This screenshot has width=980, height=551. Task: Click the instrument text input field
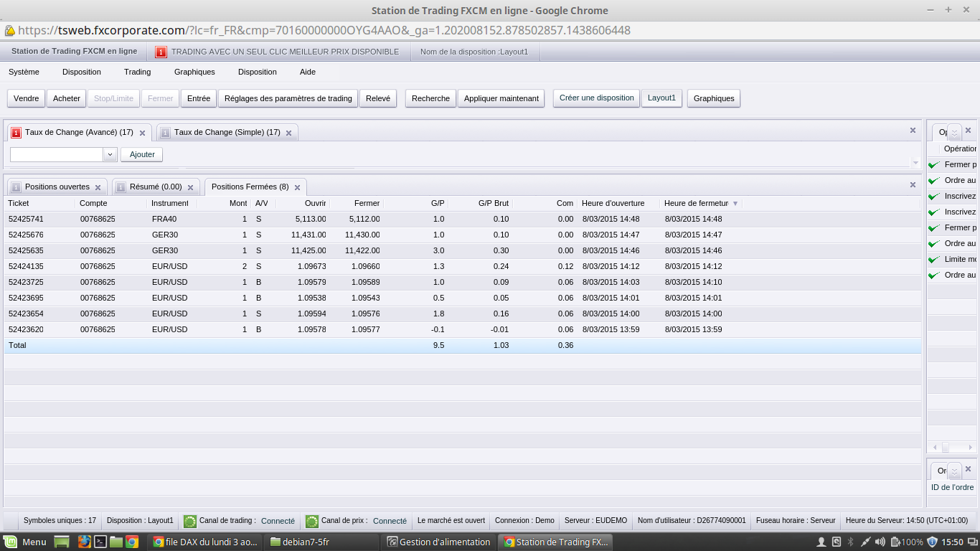coord(57,154)
